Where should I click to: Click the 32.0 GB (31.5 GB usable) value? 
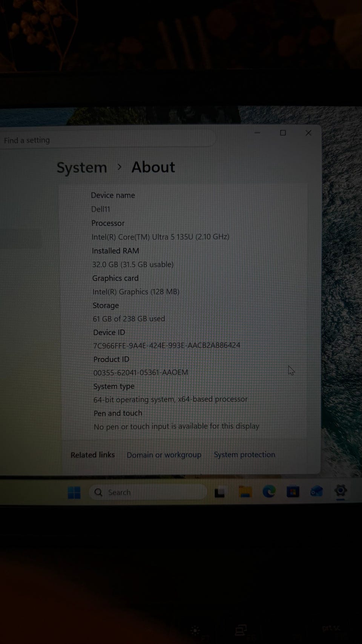coord(133,264)
